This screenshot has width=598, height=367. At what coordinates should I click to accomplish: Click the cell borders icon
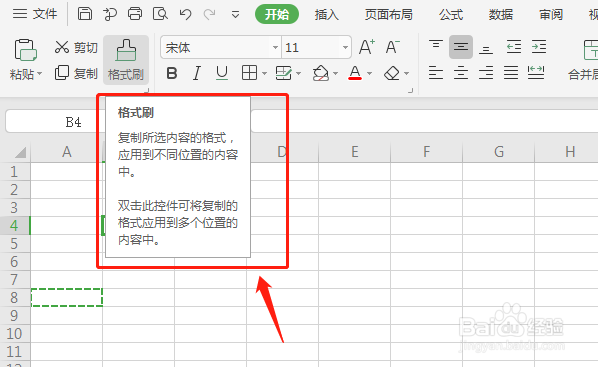249,72
